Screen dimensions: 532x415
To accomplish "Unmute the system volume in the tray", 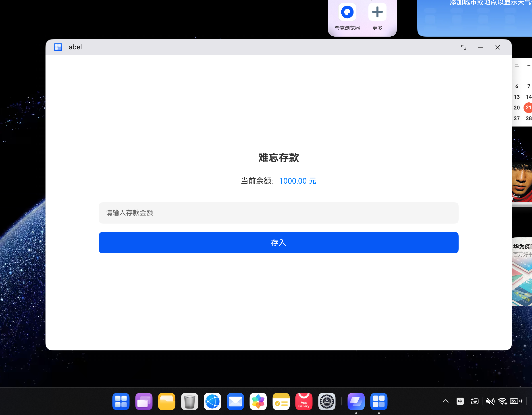I will tap(490, 401).
